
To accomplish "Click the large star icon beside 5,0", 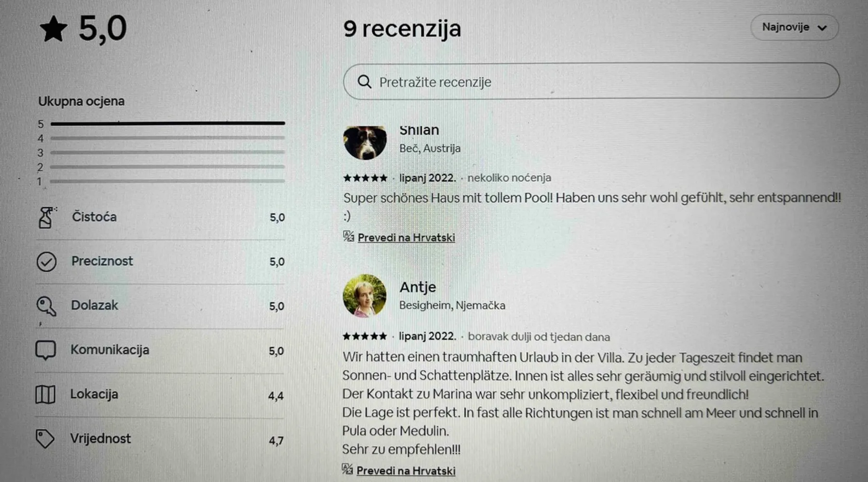I will click(53, 29).
